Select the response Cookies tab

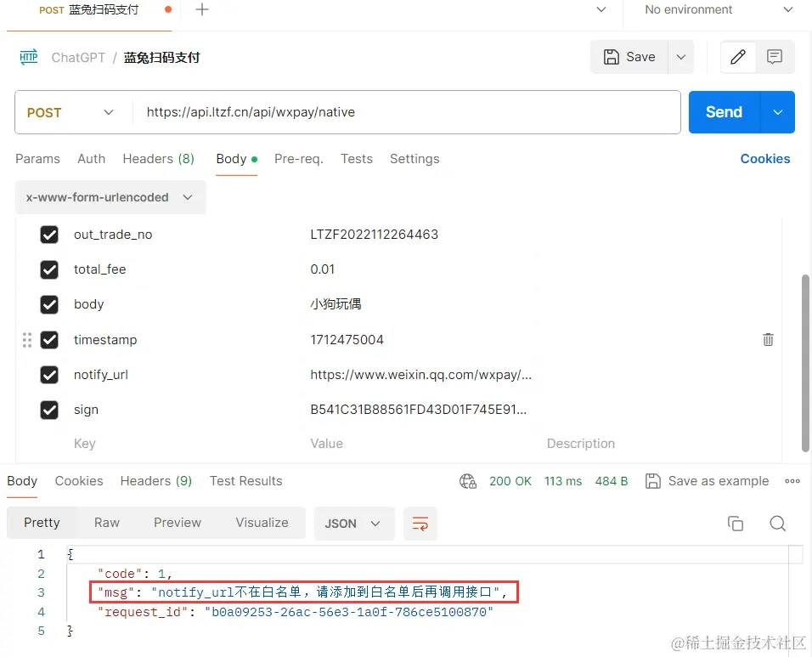pyautogui.click(x=79, y=481)
